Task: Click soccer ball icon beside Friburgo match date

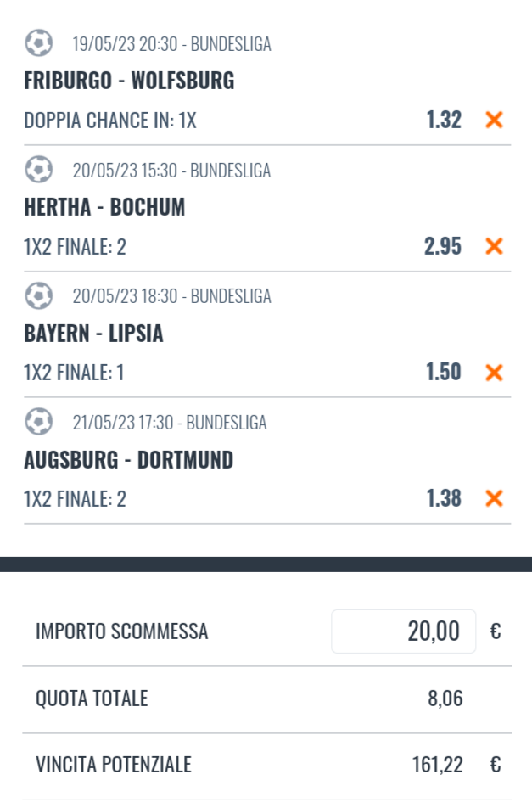Action: tap(39, 43)
